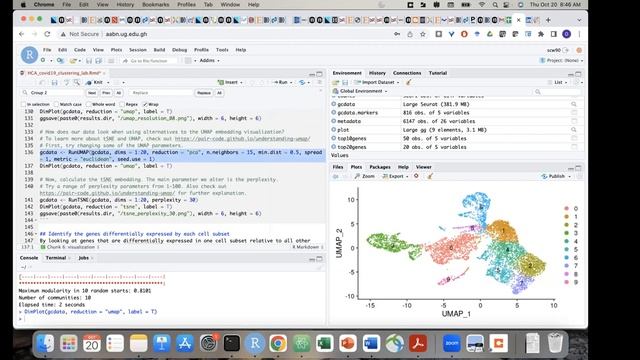Image resolution: width=640 pixels, height=360 pixels.
Task: Click the Knit button
Action: pyautogui.click(x=95, y=82)
